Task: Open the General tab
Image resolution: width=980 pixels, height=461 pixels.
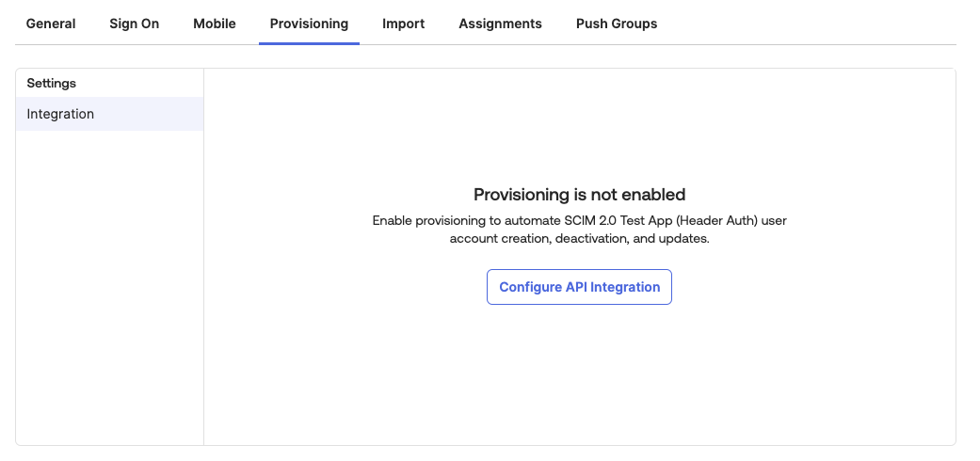Action: tap(51, 24)
